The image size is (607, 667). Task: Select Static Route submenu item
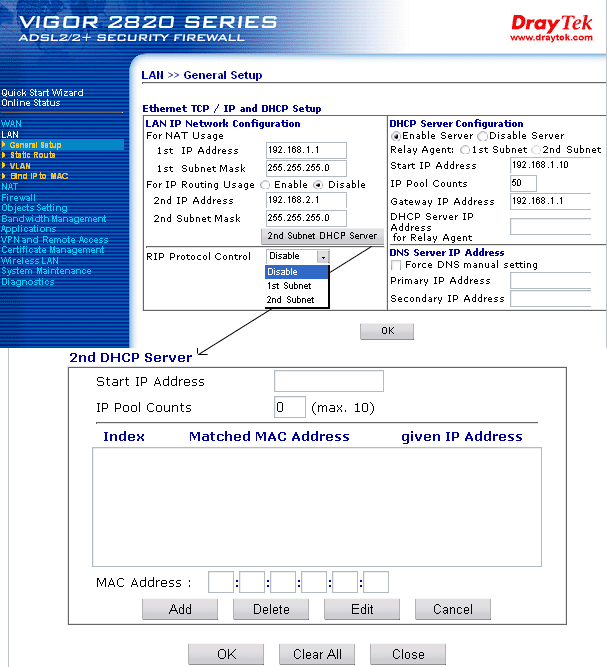click(x=33, y=155)
